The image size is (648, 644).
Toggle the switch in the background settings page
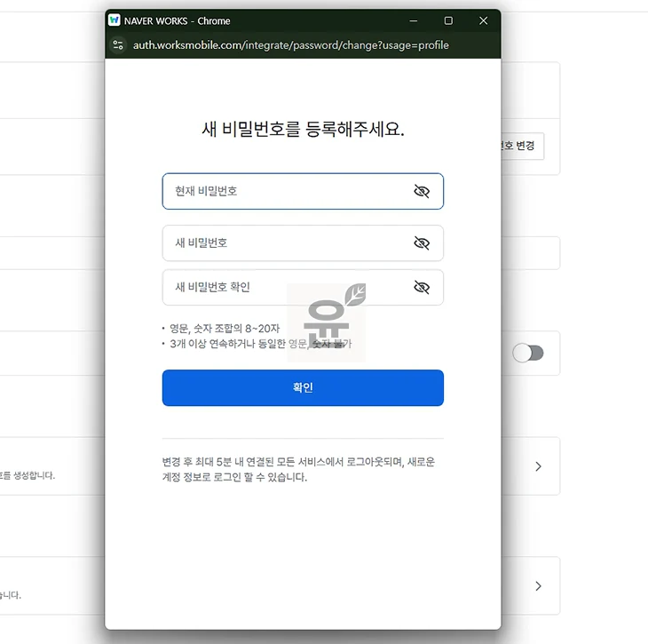[528, 354]
